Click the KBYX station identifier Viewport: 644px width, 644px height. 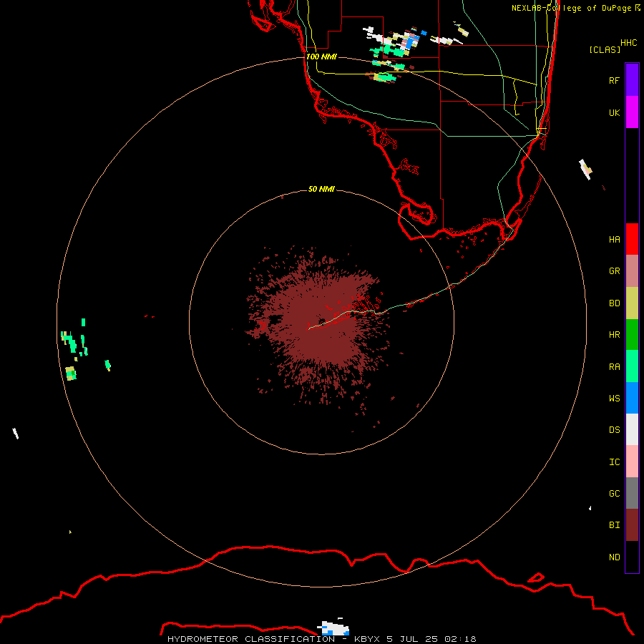pyautogui.click(x=367, y=639)
